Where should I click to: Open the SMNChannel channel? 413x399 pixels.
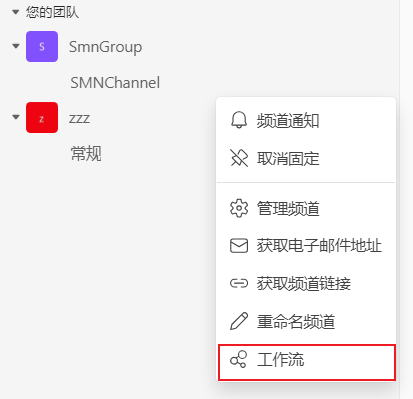click(x=115, y=83)
